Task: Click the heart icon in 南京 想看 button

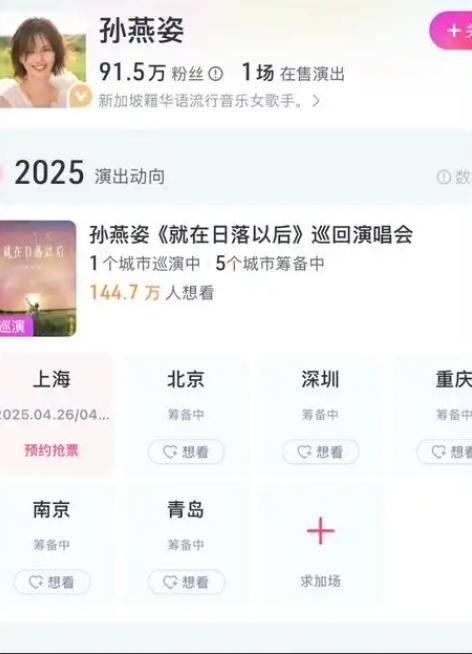Action: point(36,582)
